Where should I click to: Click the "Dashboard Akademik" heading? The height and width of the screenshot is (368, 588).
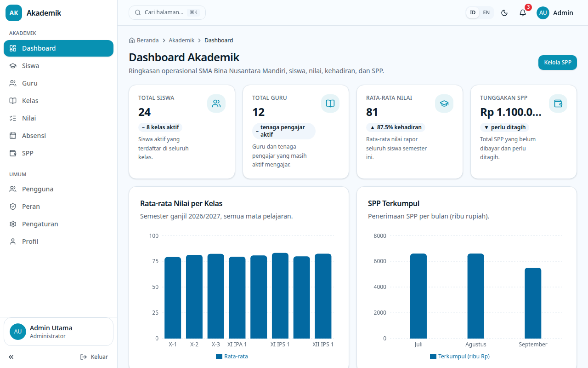184,57
